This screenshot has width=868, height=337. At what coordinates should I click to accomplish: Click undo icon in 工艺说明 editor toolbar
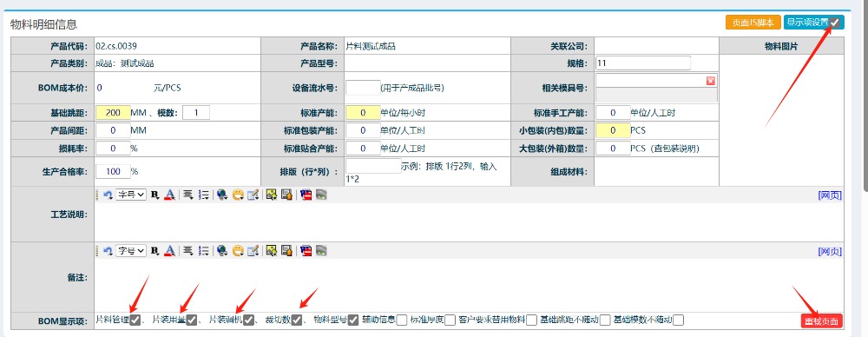pos(108,195)
